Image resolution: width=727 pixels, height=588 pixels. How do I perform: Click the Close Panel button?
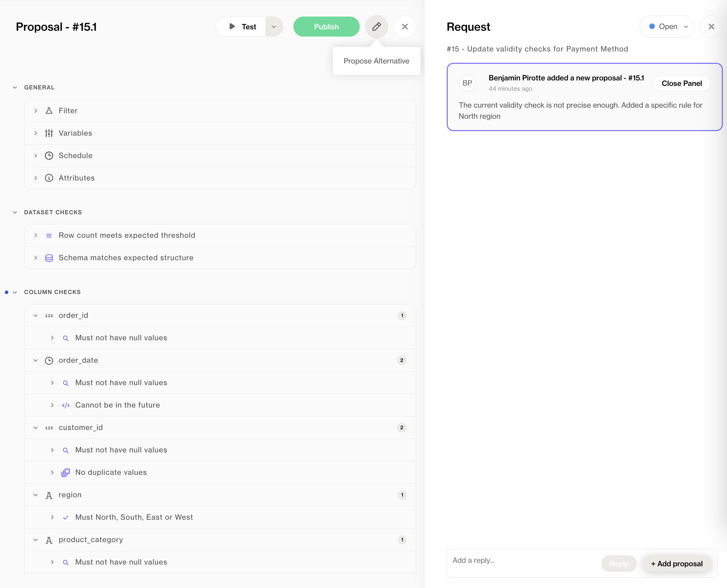pyautogui.click(x=681, y=83)
